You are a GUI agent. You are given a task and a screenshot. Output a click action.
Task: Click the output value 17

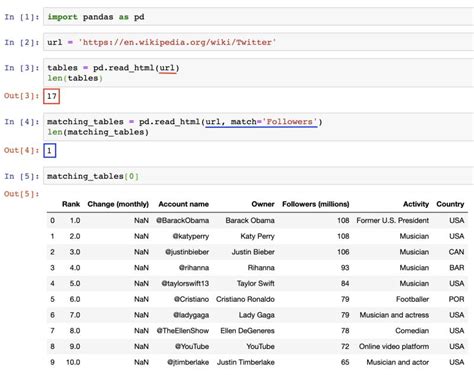[x=52, y=96]
